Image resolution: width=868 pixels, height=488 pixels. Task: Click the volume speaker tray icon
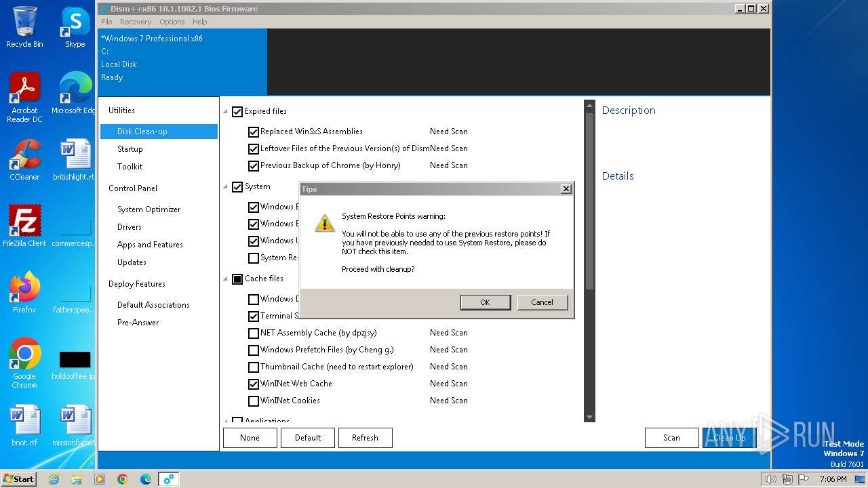click(770, 479)
